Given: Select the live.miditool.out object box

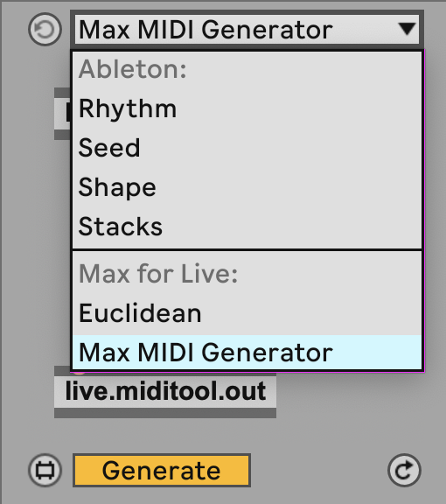Looking at the screenshot, I should point(165,391).
